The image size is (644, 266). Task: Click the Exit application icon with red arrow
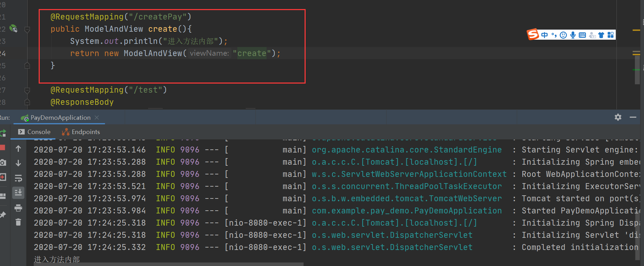coord(3,177)
